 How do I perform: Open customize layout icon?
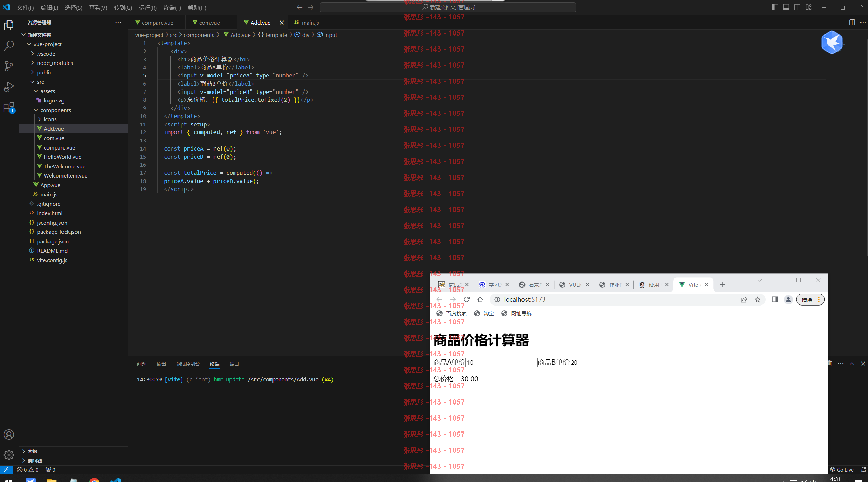click(809, 7)
